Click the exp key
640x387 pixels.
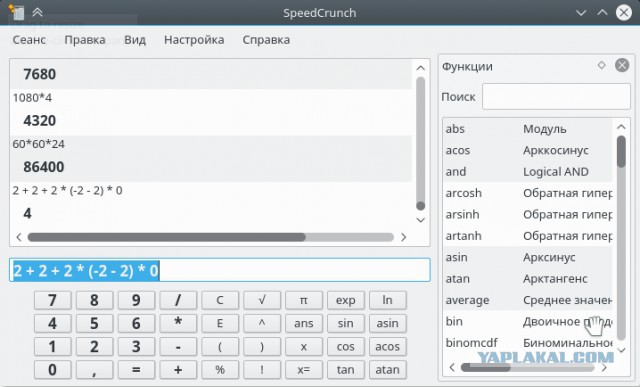346,300
